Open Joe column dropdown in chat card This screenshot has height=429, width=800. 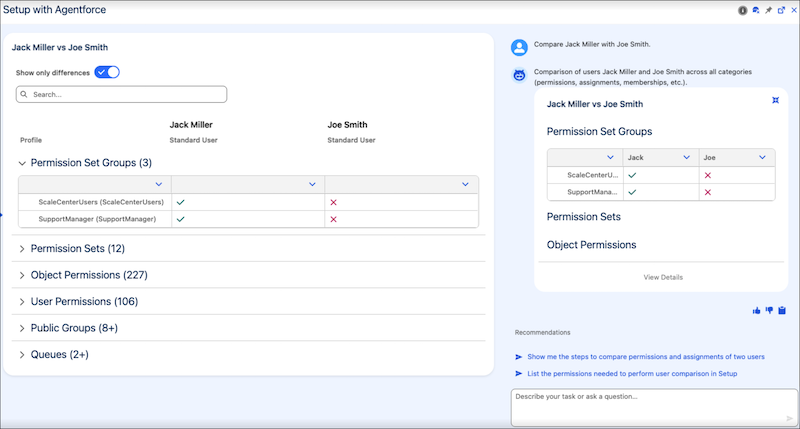point(762,158)
